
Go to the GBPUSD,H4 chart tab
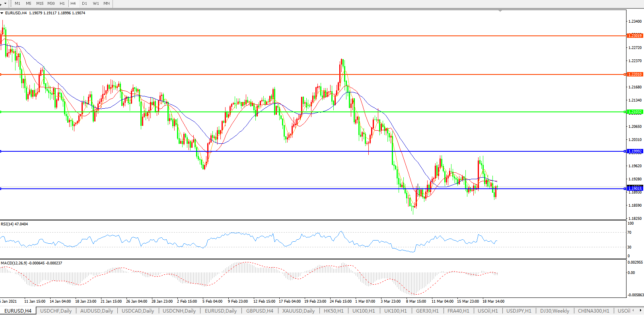click(260, 311)
